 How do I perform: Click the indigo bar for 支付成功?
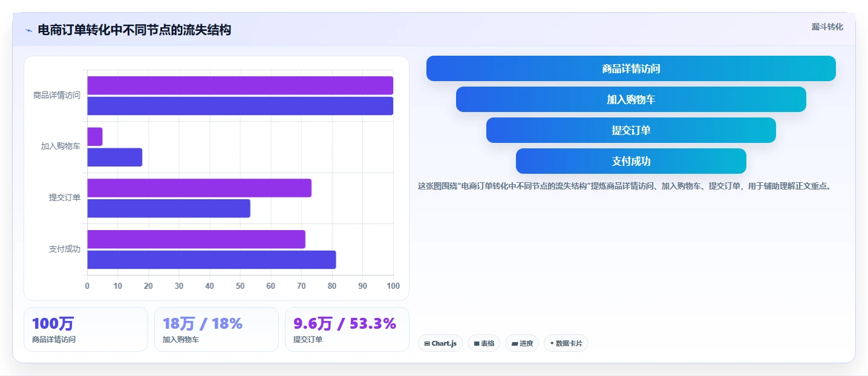[212, 260]
